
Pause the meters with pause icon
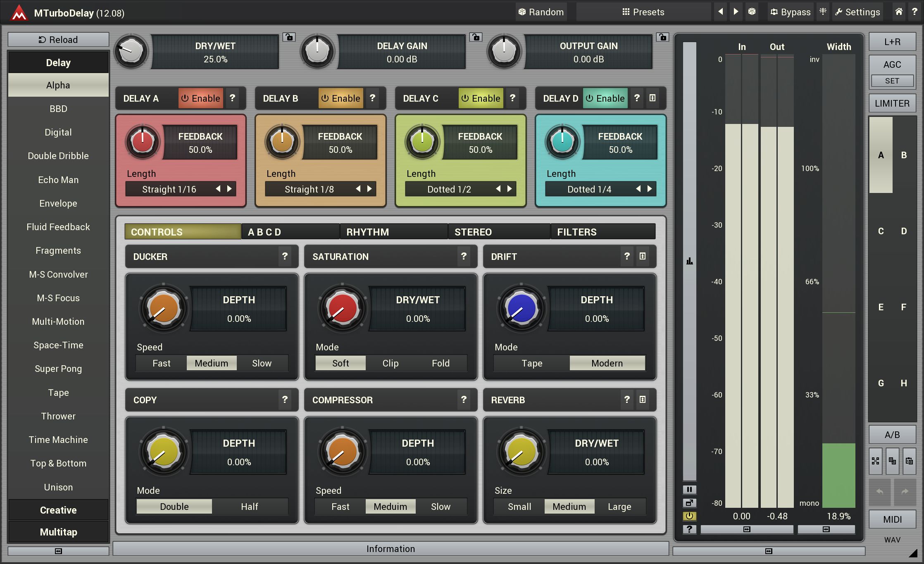tap(689, 490)
